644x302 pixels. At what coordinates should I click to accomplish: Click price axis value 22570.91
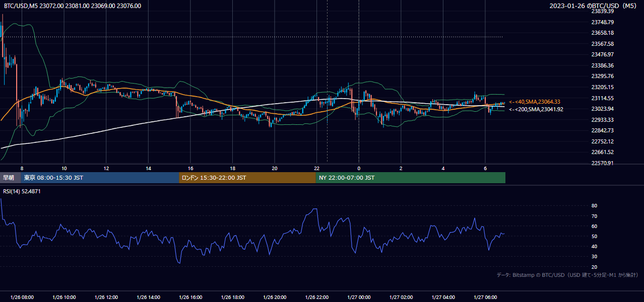pos(602,163)
